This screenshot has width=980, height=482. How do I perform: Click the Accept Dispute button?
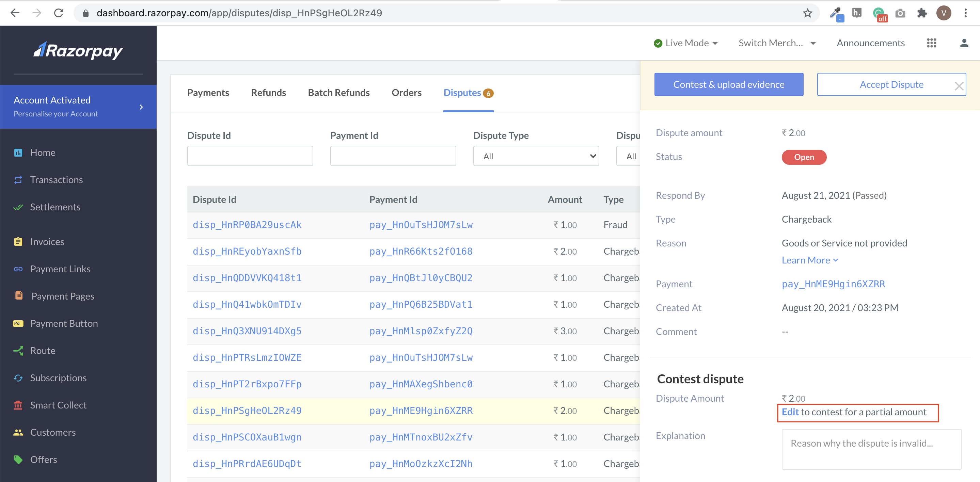click(891, 84)
